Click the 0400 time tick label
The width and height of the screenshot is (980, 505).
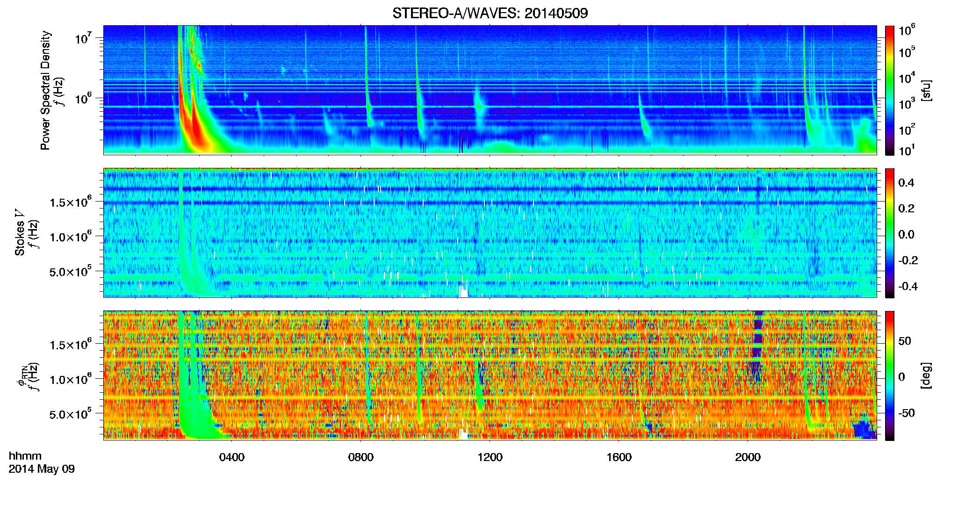point(232,457)
